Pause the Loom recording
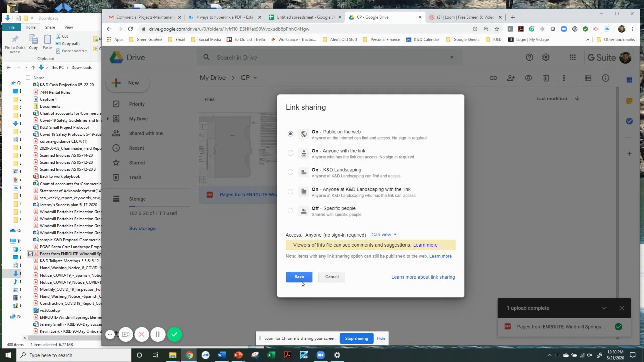This screenshot has width=644, height=362. click(157, 334)
